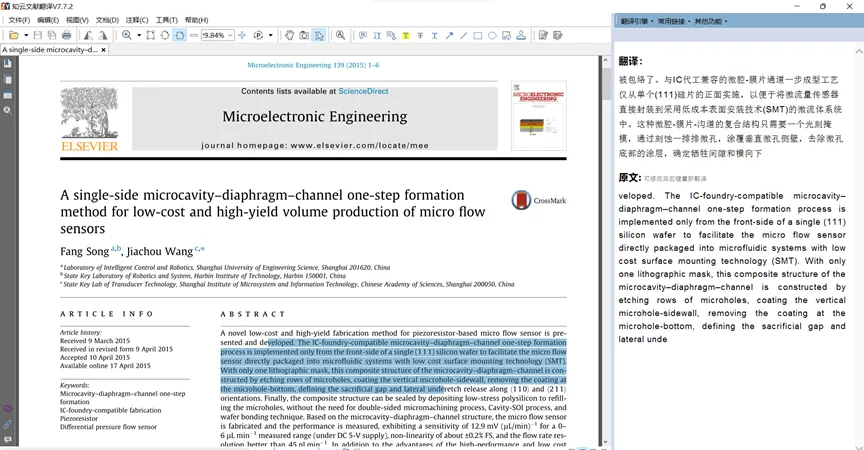Click the image annotation tool icon
Image resolution: width=864 pixels, height=450 pixels.
(506, 35)
